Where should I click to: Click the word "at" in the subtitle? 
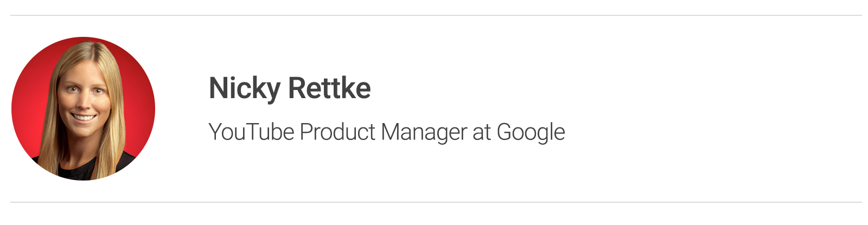(482, 133)
